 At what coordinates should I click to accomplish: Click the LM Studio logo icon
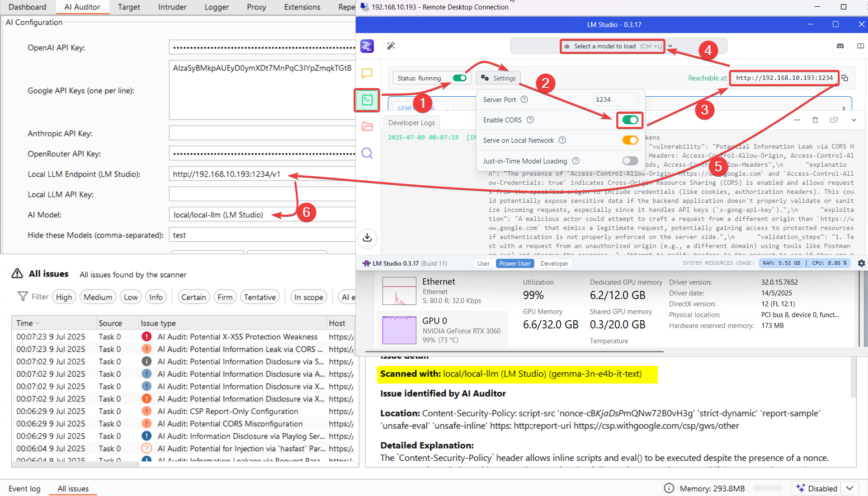[x=367, y=46]
